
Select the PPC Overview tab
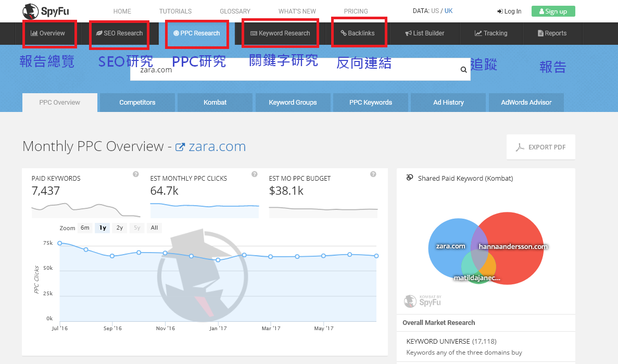click(x=59, y=103)
